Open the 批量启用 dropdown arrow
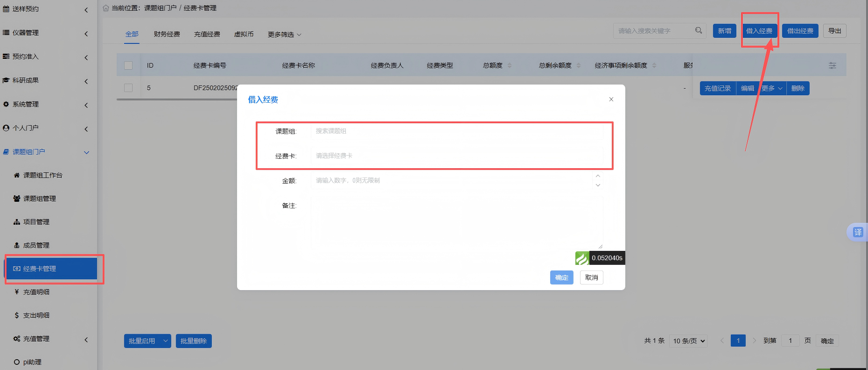The height and width of the screenshot is (370, 868). point(166,341)
